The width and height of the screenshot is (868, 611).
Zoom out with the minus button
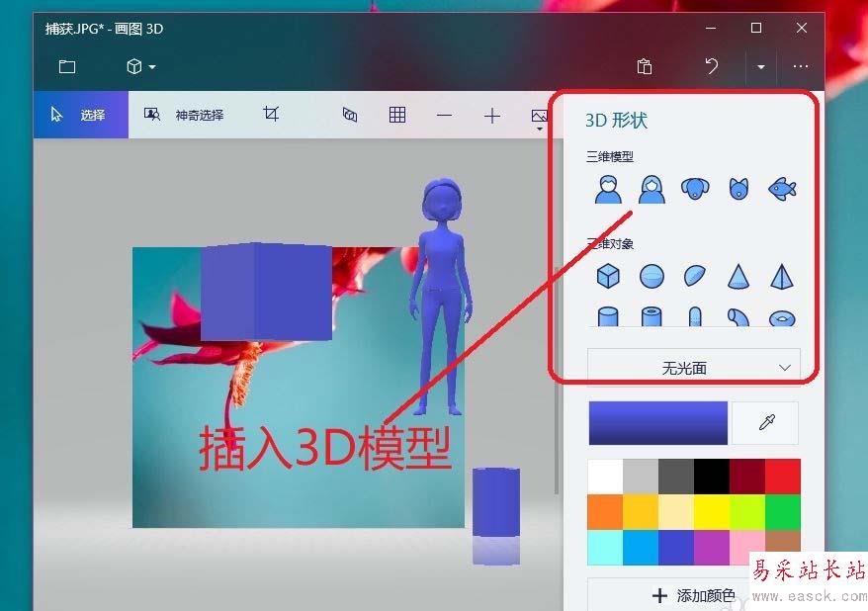pyautogui.click(x=444, y=115)
